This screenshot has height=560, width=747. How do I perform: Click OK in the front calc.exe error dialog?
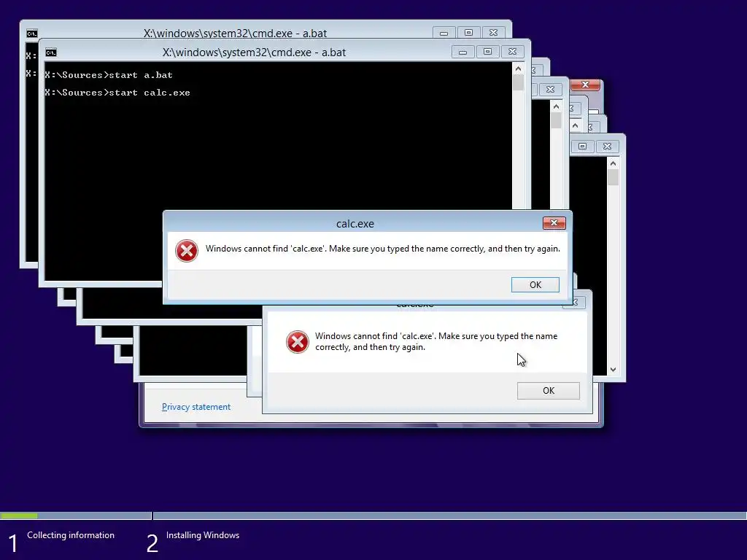(535, 285)
